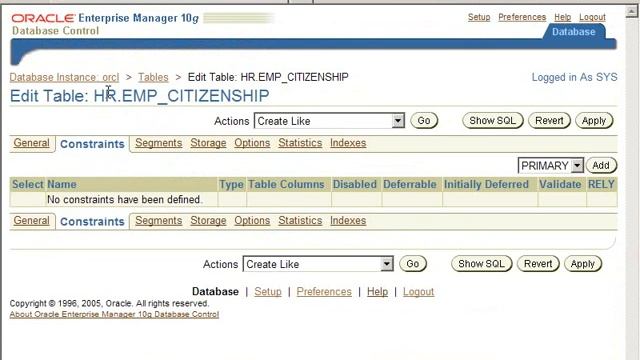Click 'Logged in As SYS' text
The width and height of the screenshot is (640, 360).
pyautogui.click(x=574, y=77)
